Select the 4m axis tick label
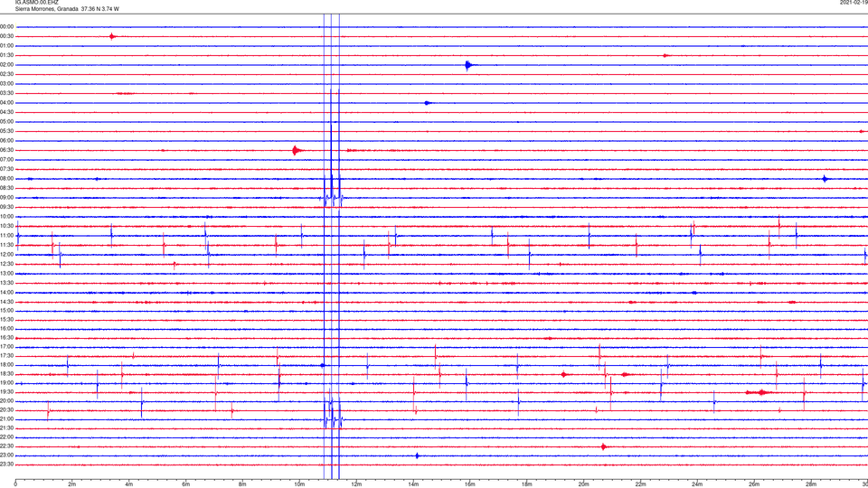The width and height of the screenshot is (868, 488). point(129,484)
